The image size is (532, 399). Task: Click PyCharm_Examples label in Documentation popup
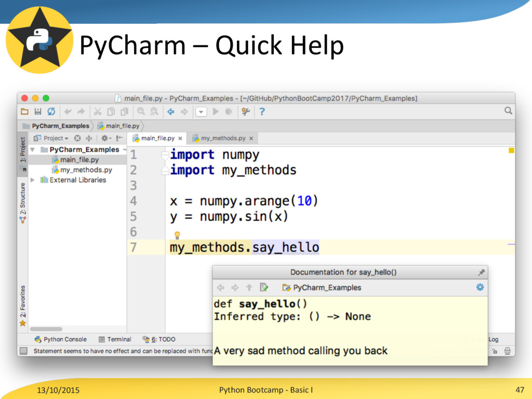tap(327, 288)
